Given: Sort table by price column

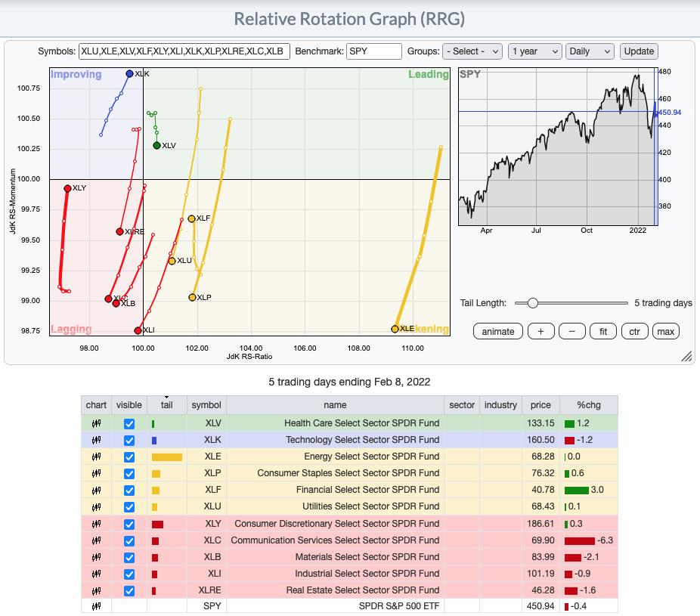Looking at the screenshot, I should (540, 405).
